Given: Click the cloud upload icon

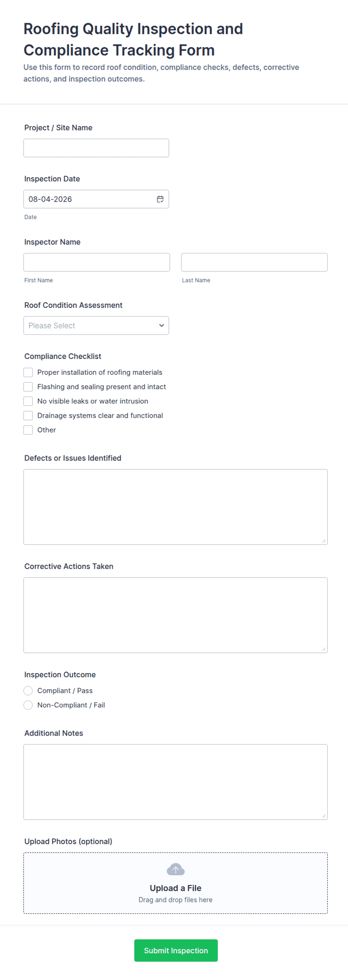Looking at the screenshot, I should pos(175,869).
